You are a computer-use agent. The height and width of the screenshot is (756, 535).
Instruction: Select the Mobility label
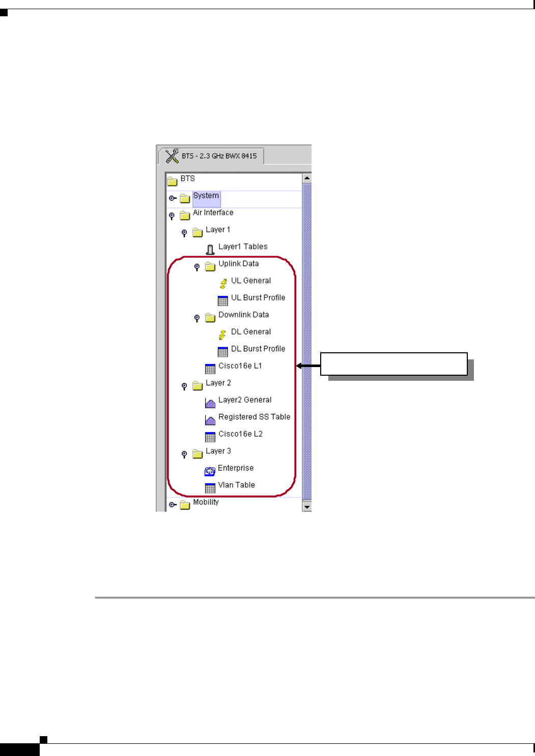206,502
